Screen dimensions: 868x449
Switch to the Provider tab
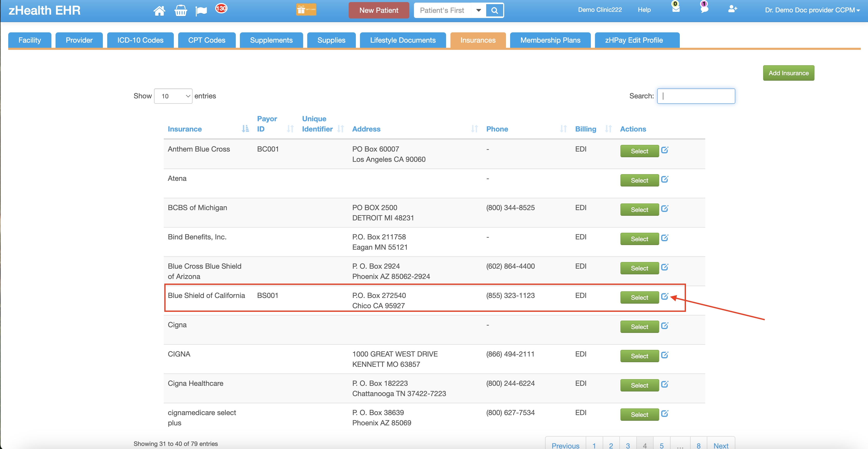[x=79, y=40]
